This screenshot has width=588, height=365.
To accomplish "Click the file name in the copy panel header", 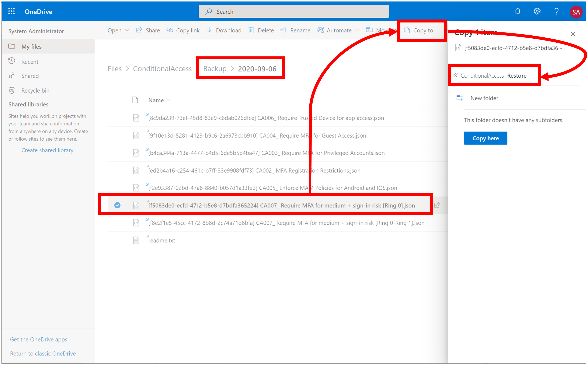I will tap(513, 48).
